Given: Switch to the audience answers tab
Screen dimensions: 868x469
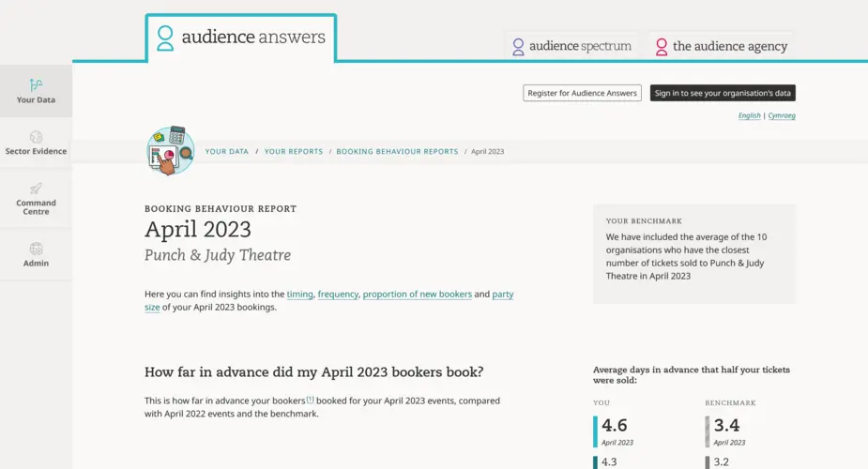Looking at the screenshot, I should [x=241, y=38].
